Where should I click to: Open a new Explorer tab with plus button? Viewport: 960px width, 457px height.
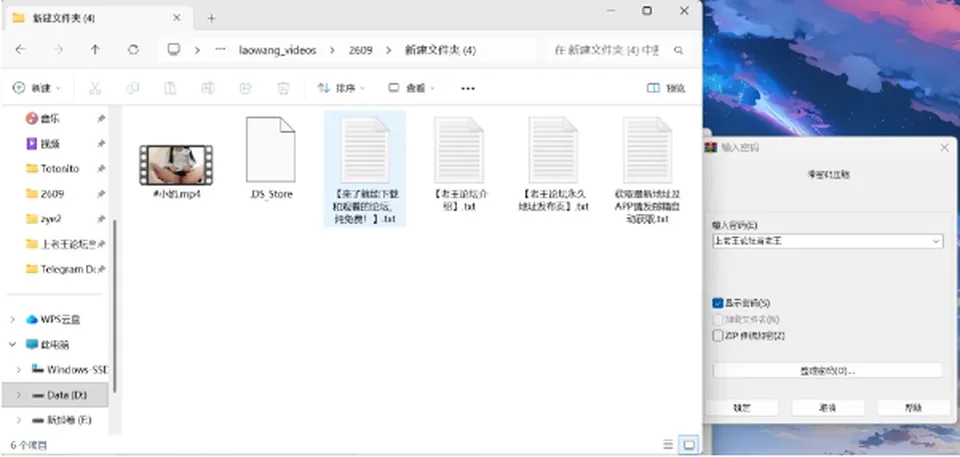[x=211, y=18]
